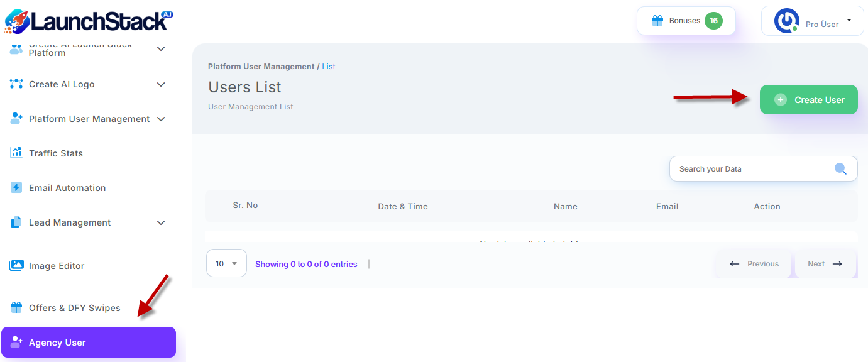This screenshot has width=868, height=362.
Task: Click the Image Editor picture icon
Action: pyautogui.click(x=16, y=266)
